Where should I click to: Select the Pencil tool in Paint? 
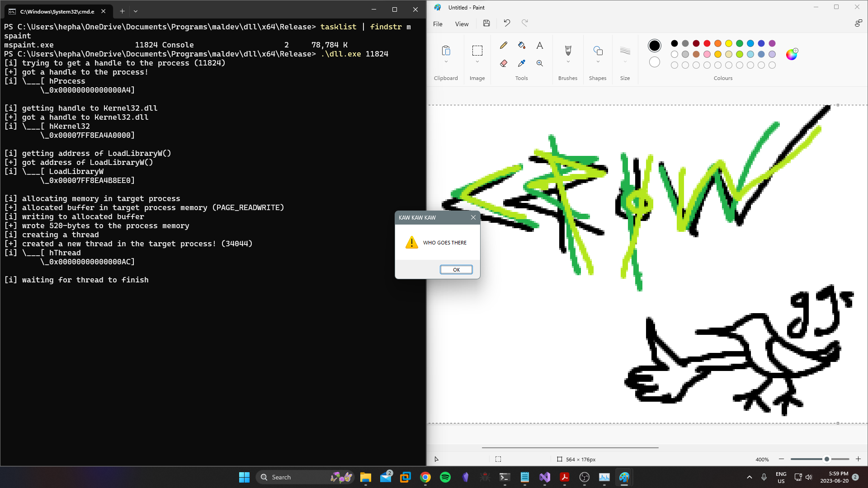point(504,45)
